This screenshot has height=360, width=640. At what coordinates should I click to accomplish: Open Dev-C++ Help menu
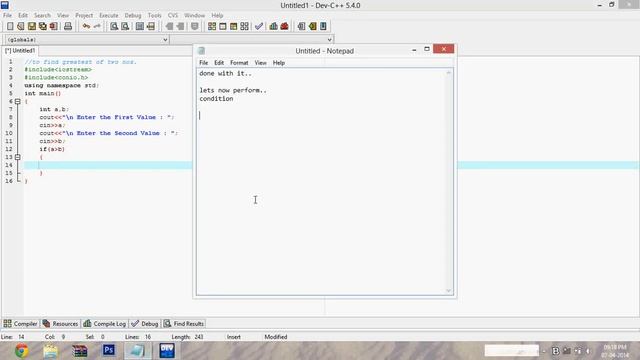(217, 15)
